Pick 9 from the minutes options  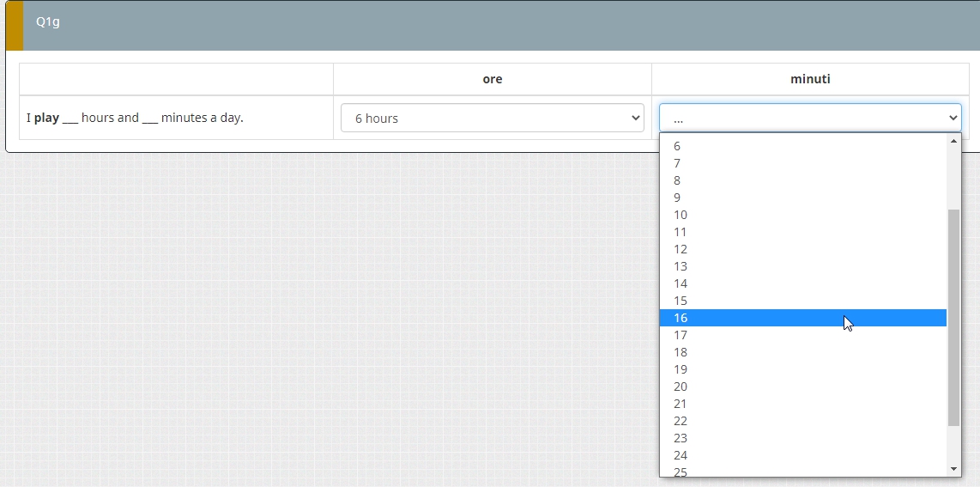tap(802, 198)
